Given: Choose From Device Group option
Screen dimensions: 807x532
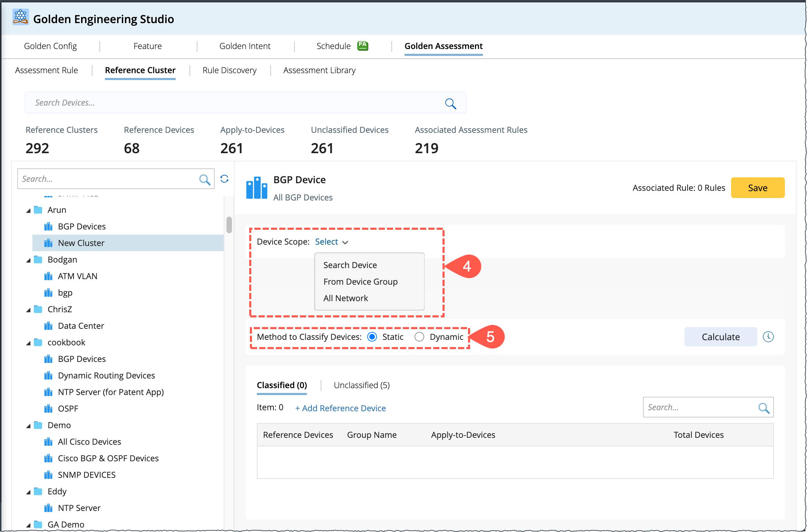Looking at the screenshot, I should coord(360,282).
